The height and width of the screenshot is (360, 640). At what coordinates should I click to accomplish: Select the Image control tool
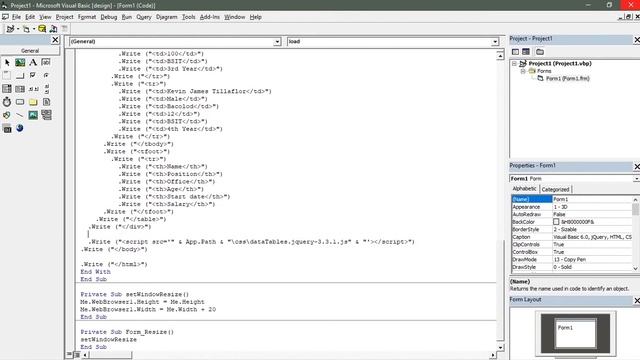click(x=33, y=115)
